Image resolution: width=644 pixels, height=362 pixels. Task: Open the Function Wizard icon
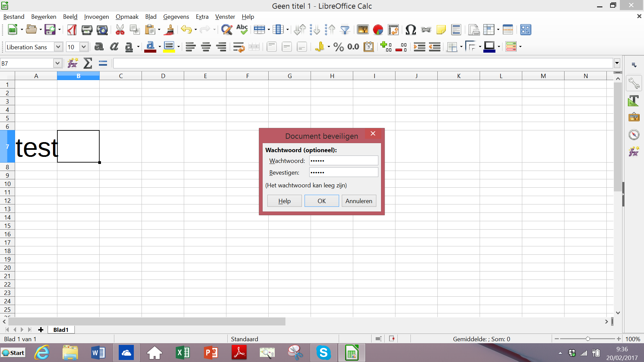pyautogui.click(x=72, y=63)
